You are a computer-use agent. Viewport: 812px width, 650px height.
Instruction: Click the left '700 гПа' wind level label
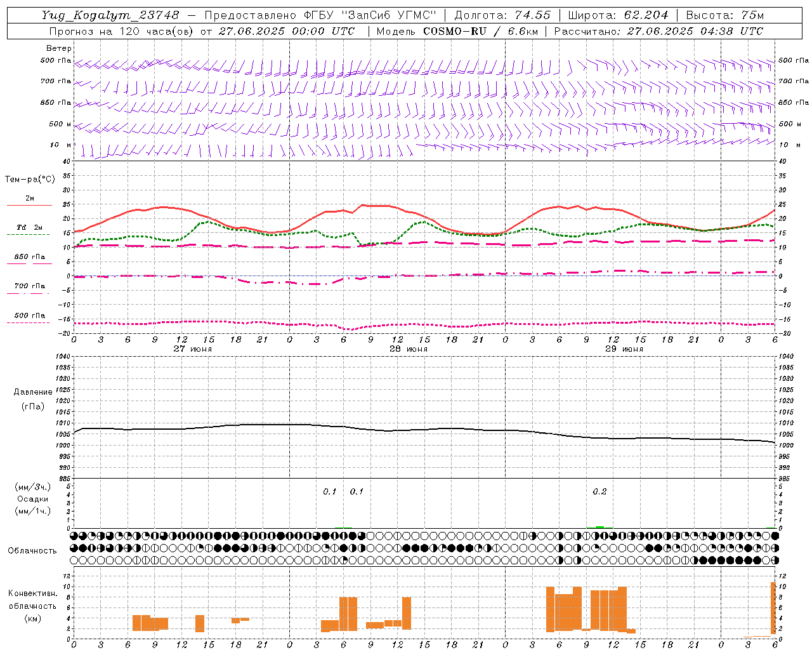click(x=56, y=81)
